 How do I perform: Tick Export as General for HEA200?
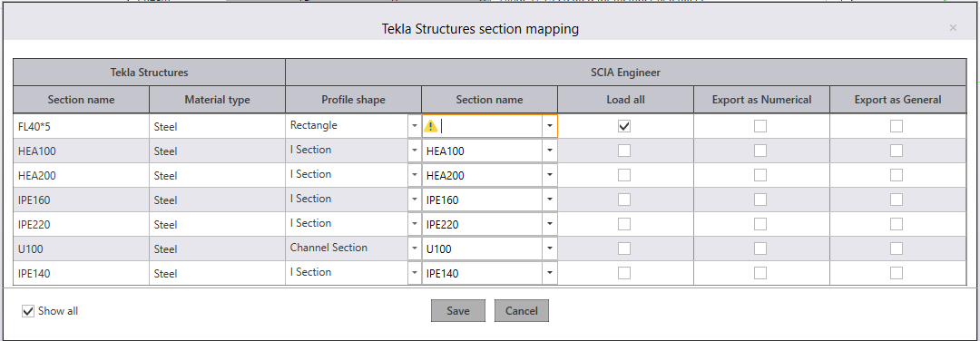(x=897, y=176)
